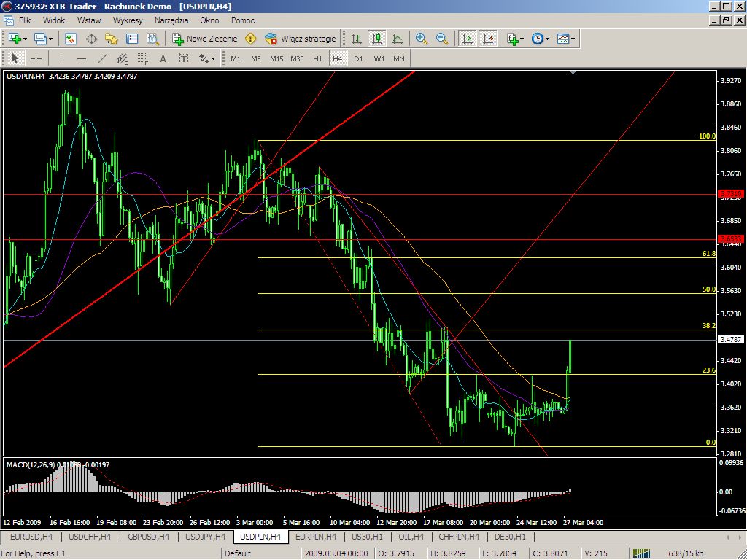Switch to the EURUSD,H4 chart tab
747x560 pixels.
tap(31, 537)
